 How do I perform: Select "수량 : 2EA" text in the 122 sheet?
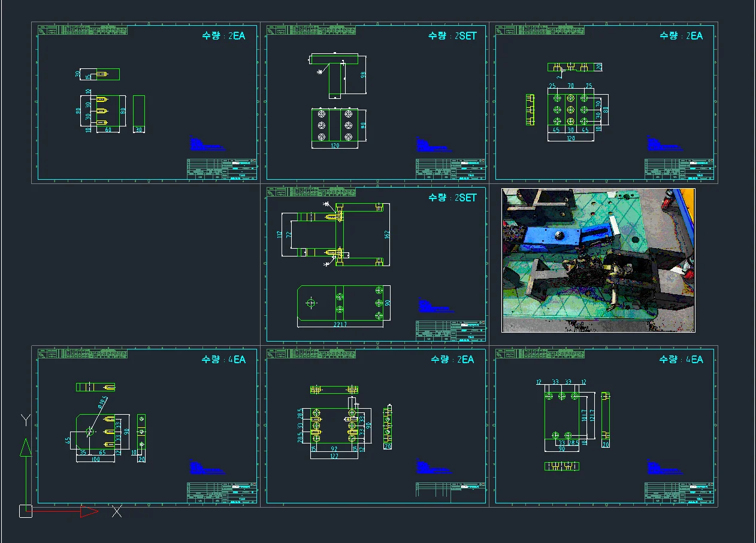pyautogui.click(x=452, y=360)
